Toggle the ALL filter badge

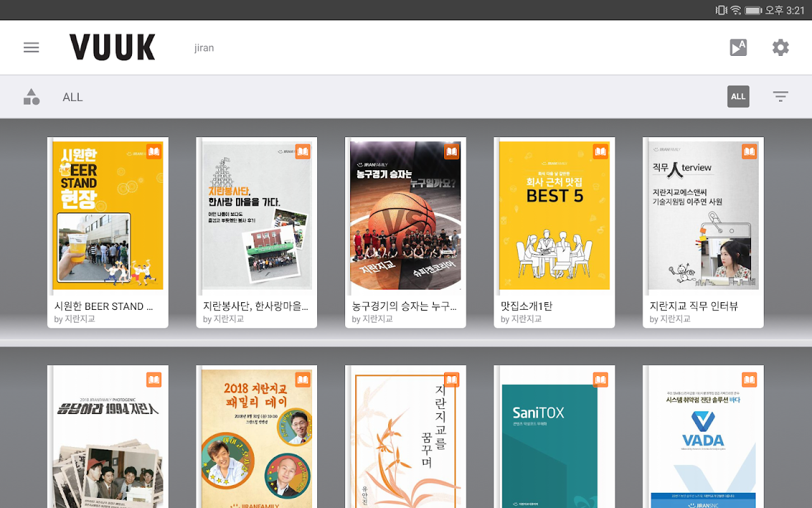[738, 97]
